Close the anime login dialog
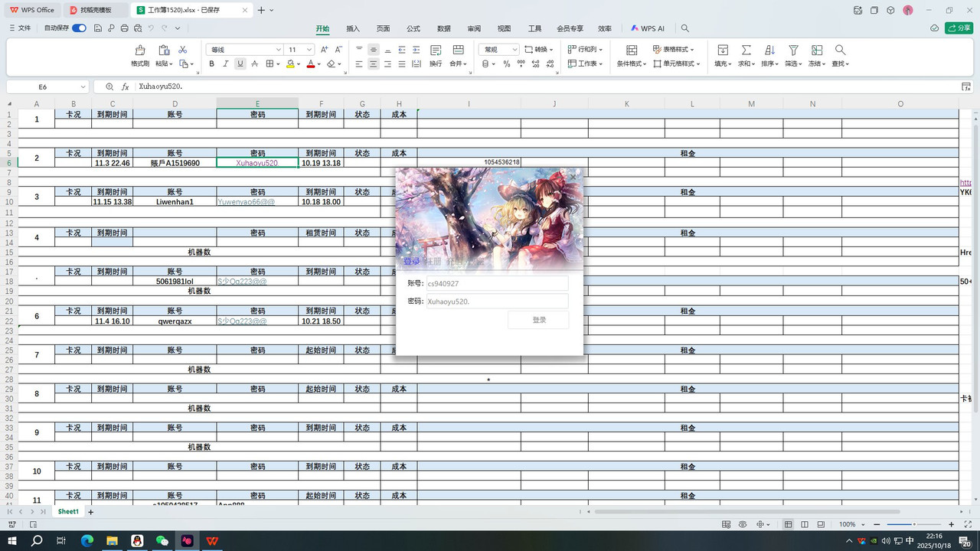 573,177
